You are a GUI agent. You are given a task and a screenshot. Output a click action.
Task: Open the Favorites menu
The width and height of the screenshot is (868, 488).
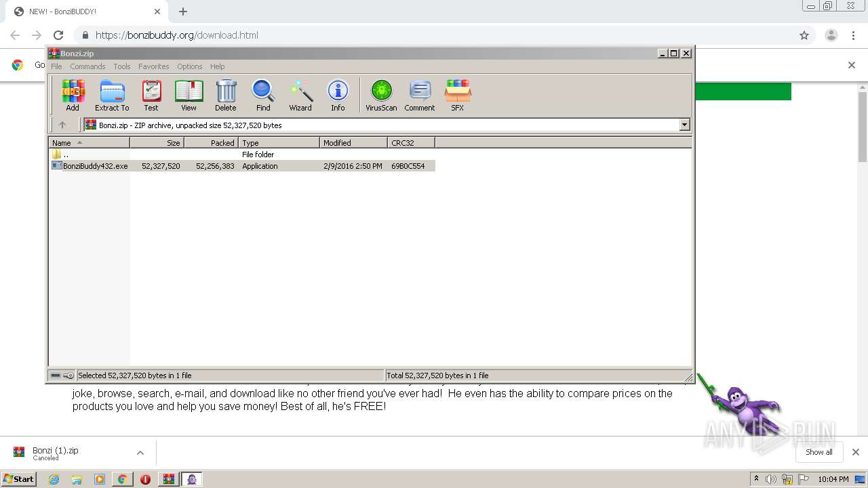154,66
